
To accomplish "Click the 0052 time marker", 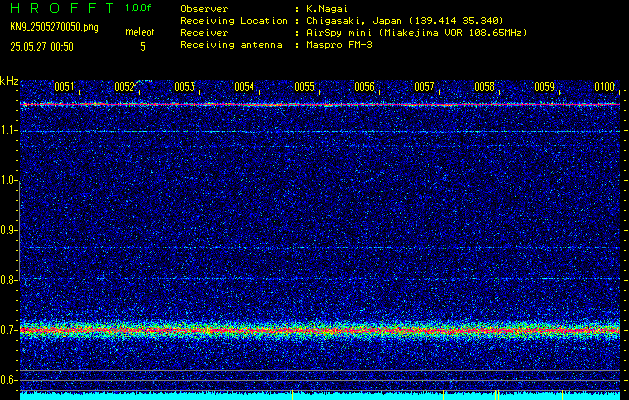I will point(124,87).
